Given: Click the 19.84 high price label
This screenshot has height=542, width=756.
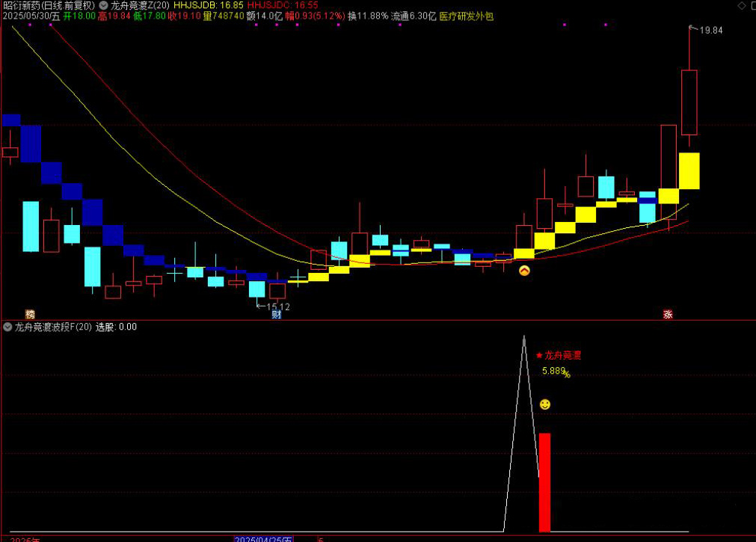Looking at the screenshot, I should [x=711, y=30].
